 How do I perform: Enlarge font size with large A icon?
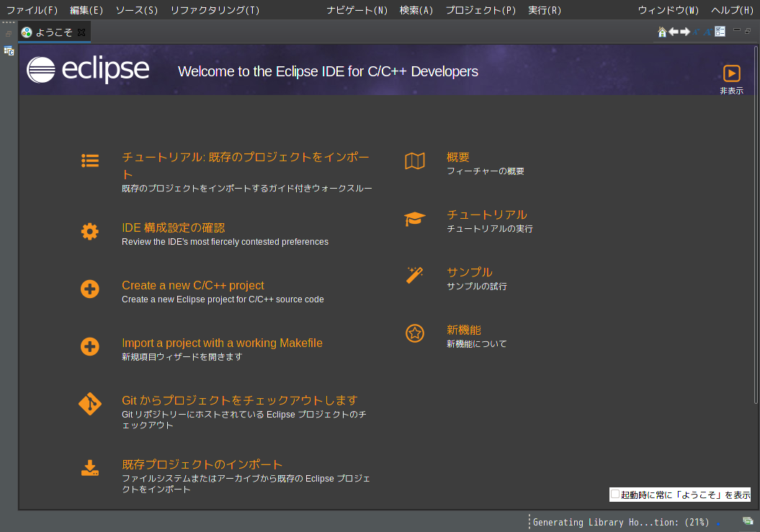(x=707, y=32)
